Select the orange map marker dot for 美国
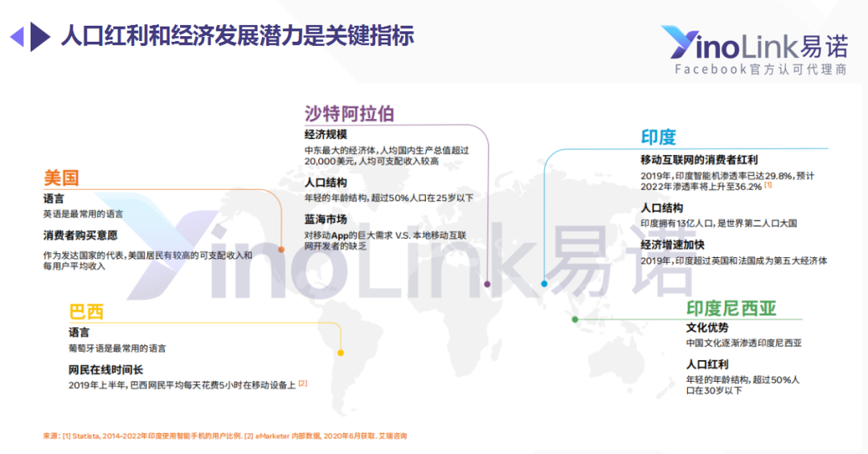 click(x=281, y=250)
